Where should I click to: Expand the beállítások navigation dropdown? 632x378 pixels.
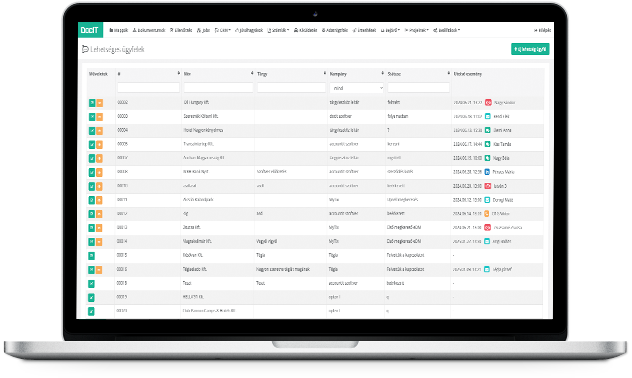(447, 30)
